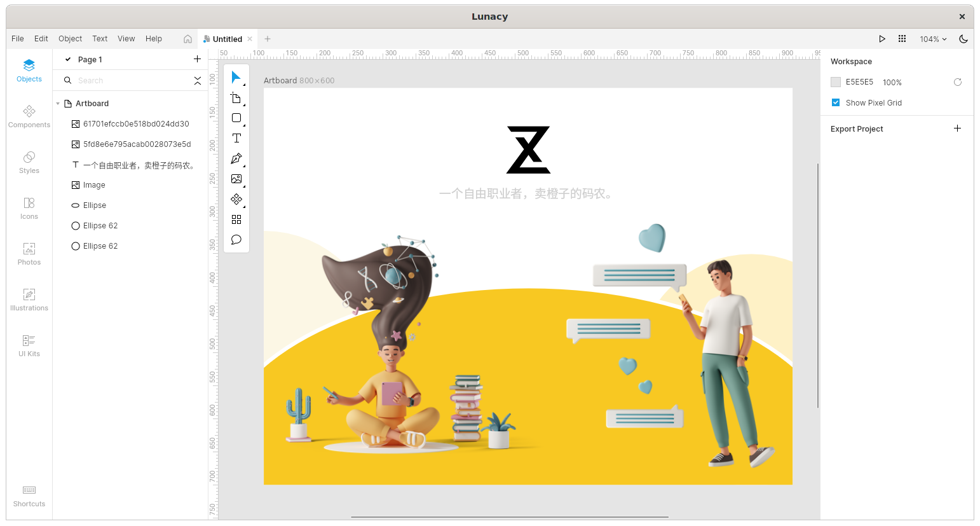Screen dimensions: 980x526
Task: Add a new page with plus button
Action: click(x=197, y=59)
